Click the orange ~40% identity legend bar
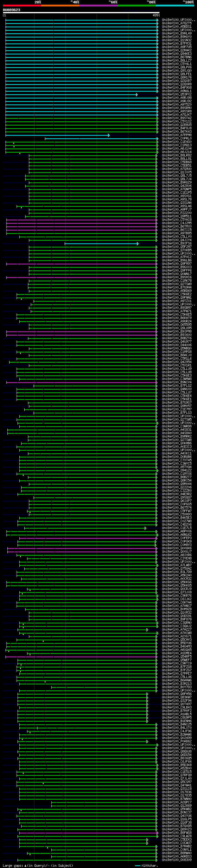 [60, 6]
